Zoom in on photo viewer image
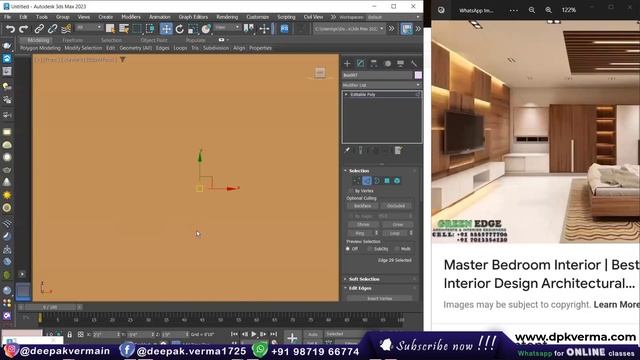 click(549, 10)
